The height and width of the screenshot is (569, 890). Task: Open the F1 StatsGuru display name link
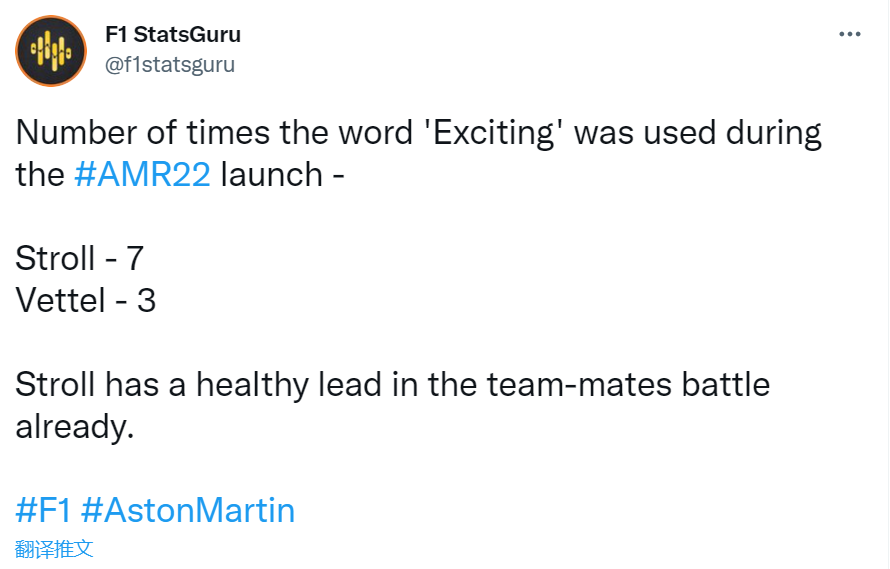pos(173,34)
